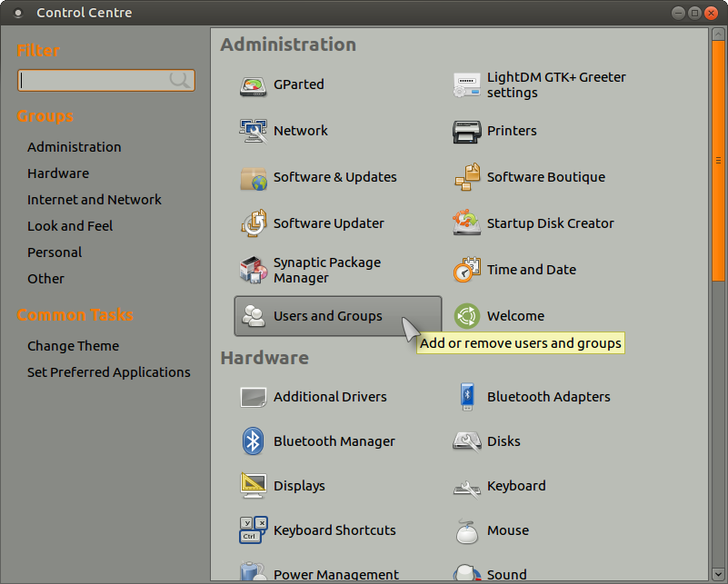The width and height of the screenshot is (728, 584).
Task: Open Time and Date icon
Action: [466, 270]
